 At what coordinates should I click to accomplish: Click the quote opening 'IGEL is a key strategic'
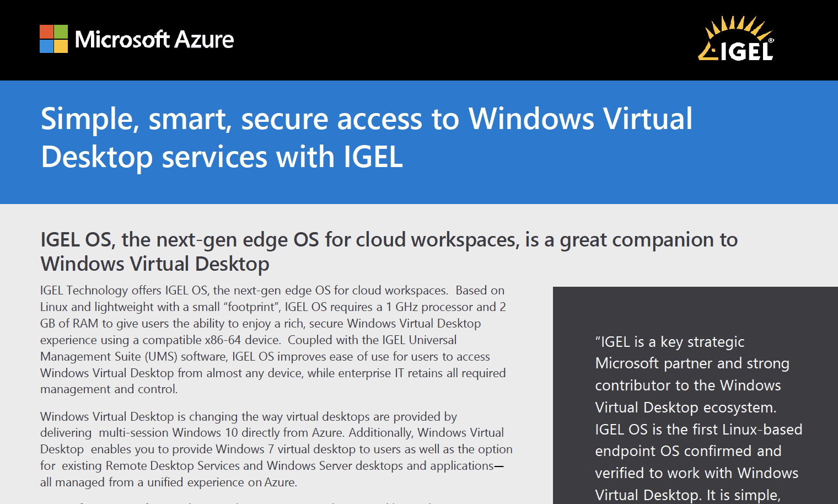tap(670, 342)
